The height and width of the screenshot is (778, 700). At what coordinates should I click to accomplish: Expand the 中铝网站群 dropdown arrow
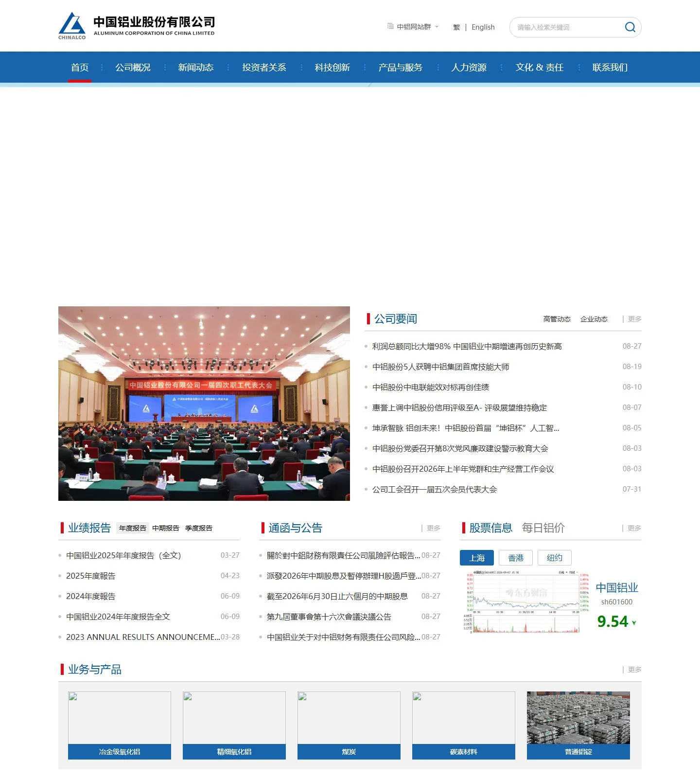click(437, 27)
